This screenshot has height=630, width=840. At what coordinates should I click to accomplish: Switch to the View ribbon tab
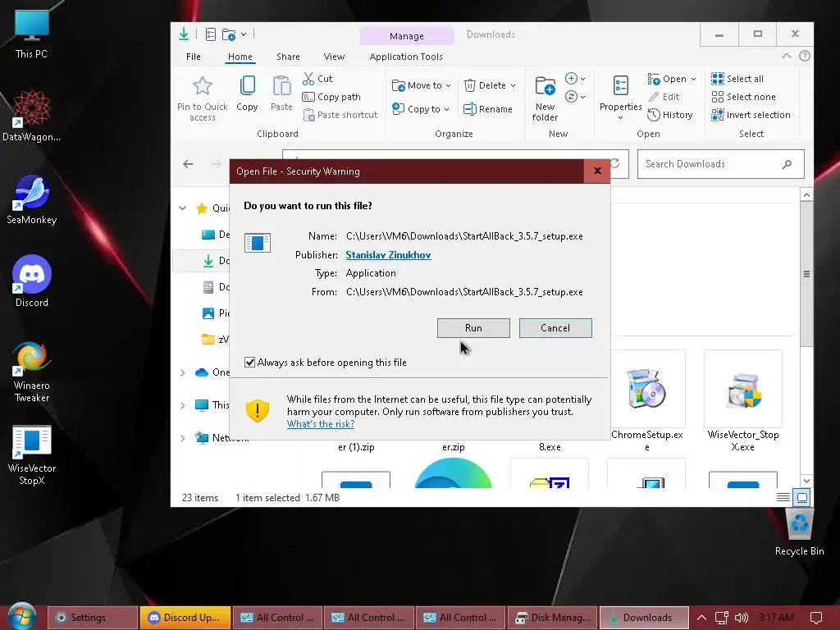(334, 57)
